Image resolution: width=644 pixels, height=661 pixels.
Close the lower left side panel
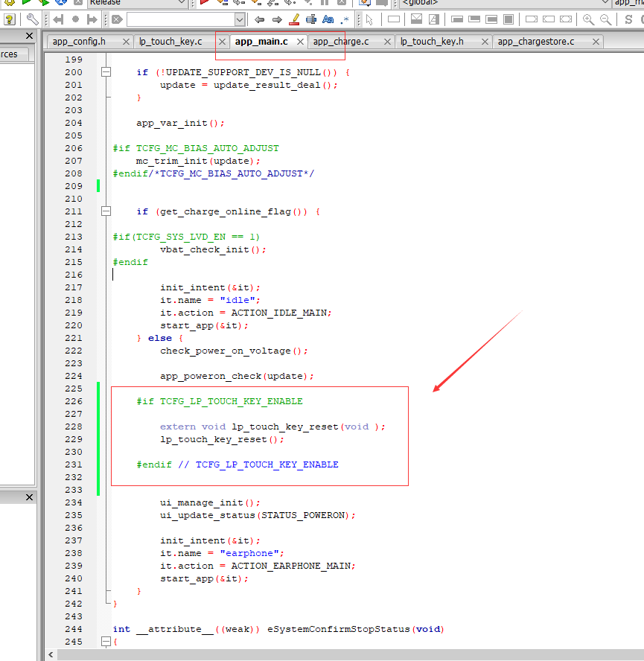tap(29, 497)
